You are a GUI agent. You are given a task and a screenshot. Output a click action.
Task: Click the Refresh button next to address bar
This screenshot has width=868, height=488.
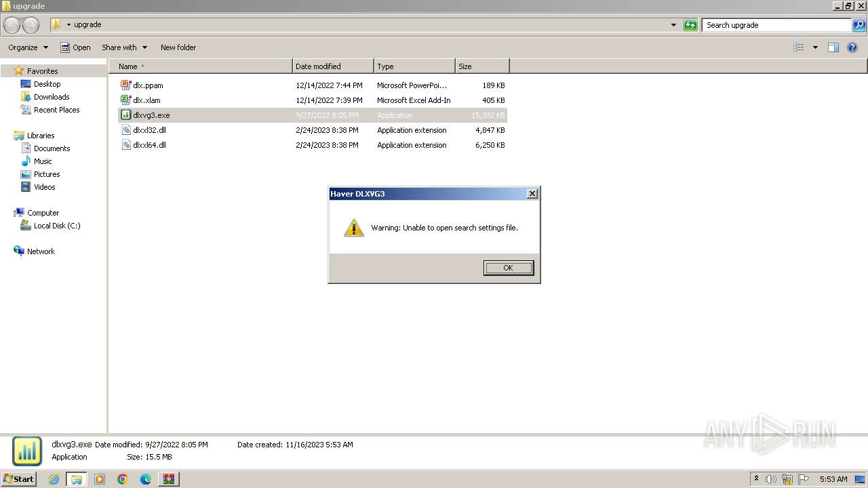click(x=690, y=25)
